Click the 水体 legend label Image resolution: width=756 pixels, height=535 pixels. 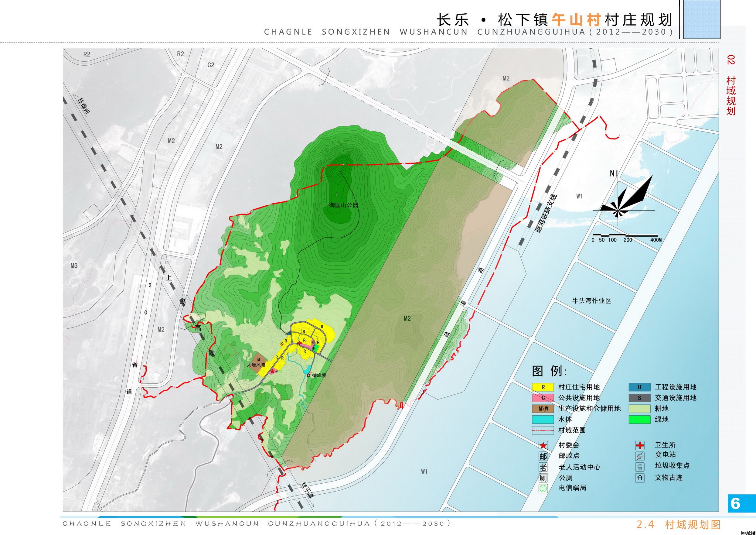point(565,420)
